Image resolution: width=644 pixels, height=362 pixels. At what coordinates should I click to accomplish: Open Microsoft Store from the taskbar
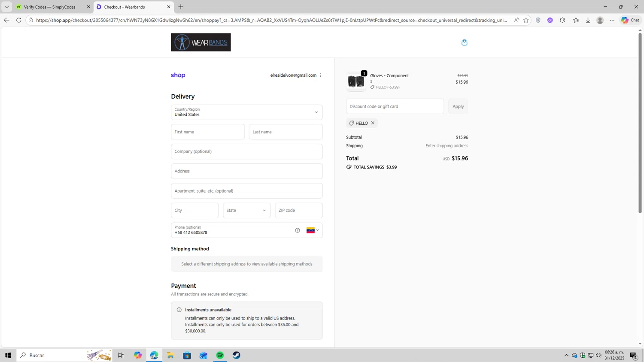pos(187,355)
